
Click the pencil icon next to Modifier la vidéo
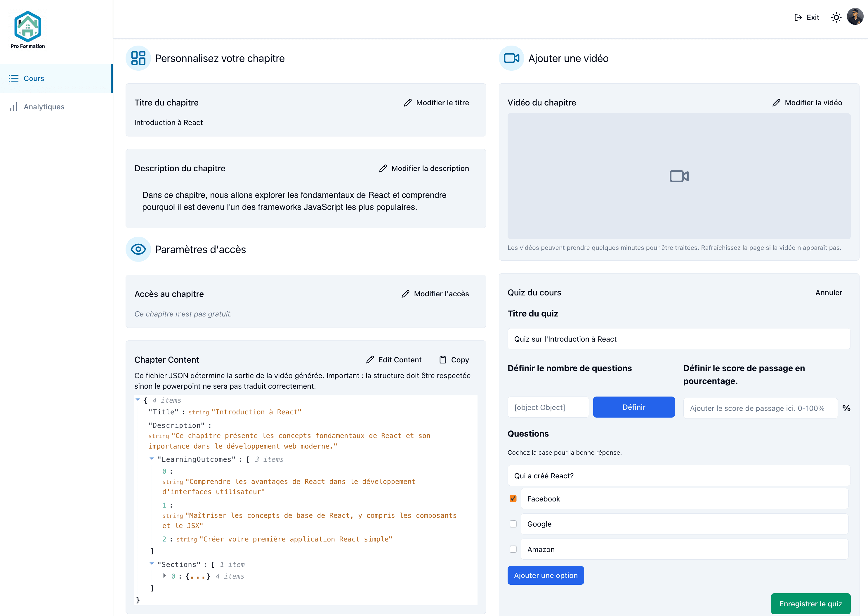[x=776, y=103]
